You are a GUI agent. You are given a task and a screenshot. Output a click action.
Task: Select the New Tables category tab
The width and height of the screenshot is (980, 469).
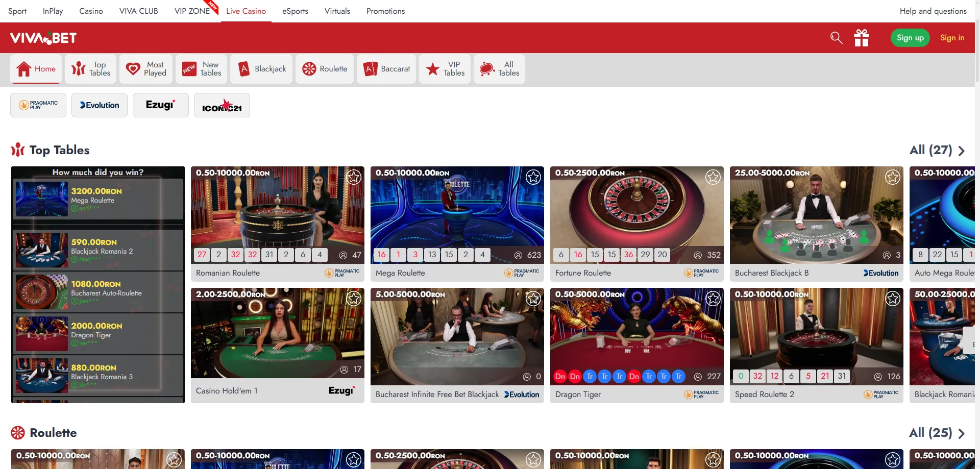(202, 69)
